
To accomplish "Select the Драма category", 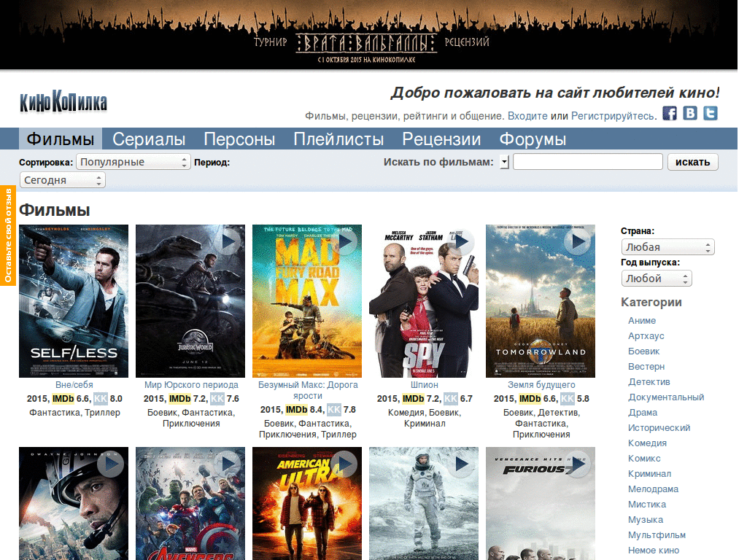I will (x=642, y=413).
